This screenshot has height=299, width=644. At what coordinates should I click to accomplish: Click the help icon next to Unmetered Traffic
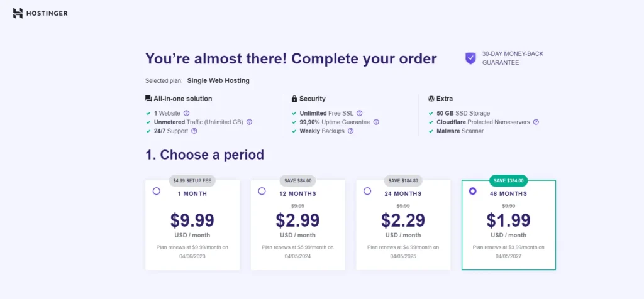point(249,122)
